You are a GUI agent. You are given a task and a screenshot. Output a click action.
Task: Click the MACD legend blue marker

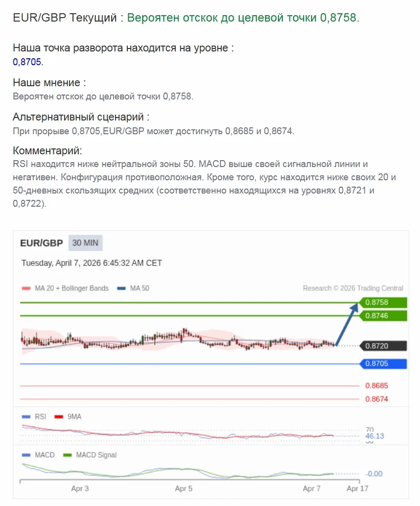pyautogui.click(x=26, y=455)
